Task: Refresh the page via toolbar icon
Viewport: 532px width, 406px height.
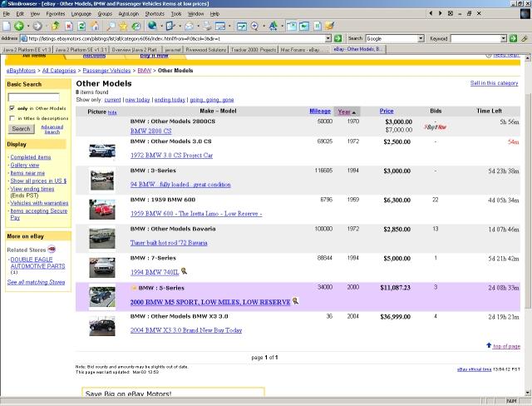Action: pos(81,26)
